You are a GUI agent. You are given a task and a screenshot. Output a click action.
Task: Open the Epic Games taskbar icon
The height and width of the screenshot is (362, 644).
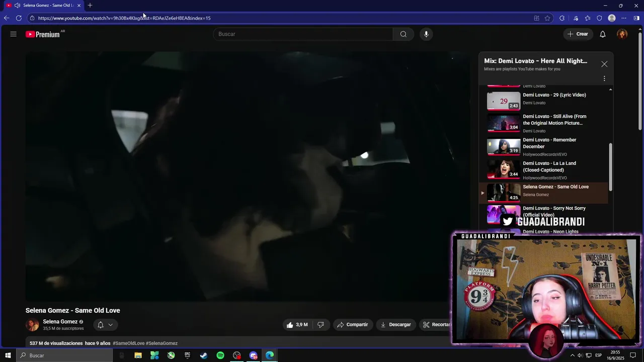tap(187, 355)
